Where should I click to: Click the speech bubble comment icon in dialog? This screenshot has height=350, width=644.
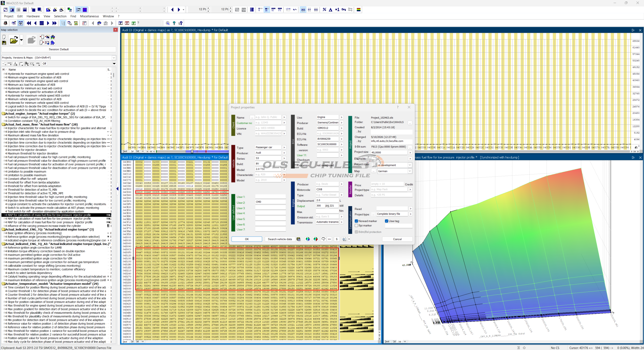tap(323, 239)
